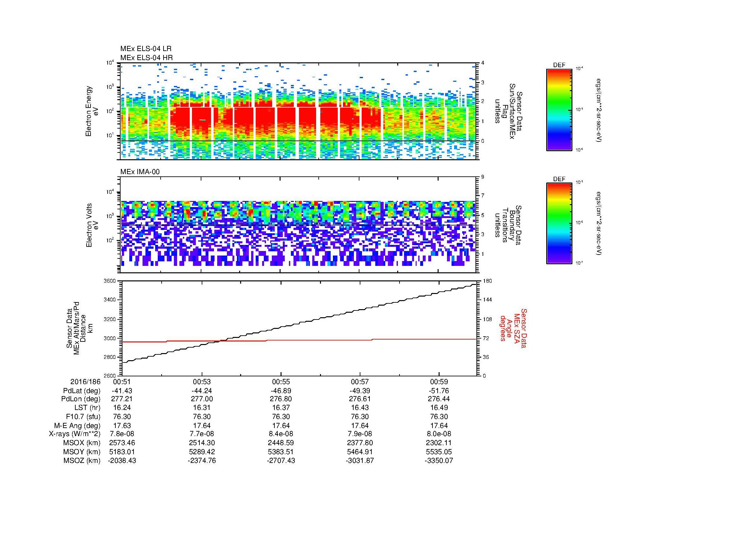Click LST value 16.49

[x=439, y=408]
